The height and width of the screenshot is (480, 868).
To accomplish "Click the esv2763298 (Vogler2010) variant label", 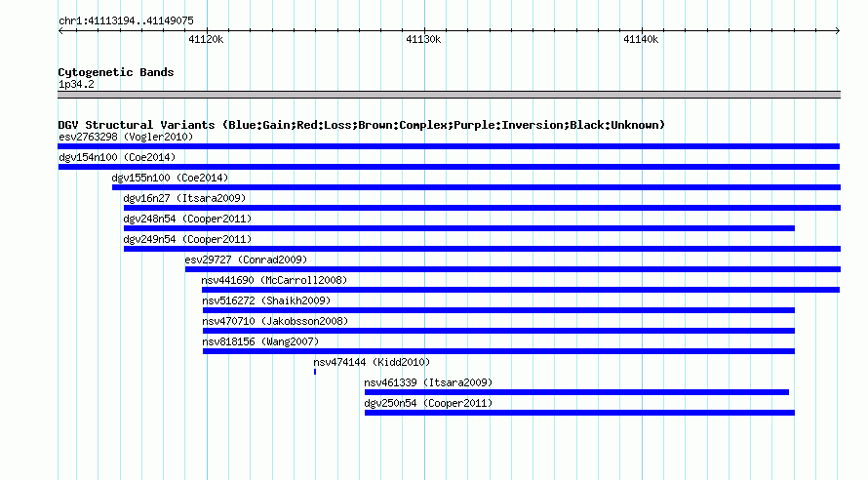I will click(126, 137).
